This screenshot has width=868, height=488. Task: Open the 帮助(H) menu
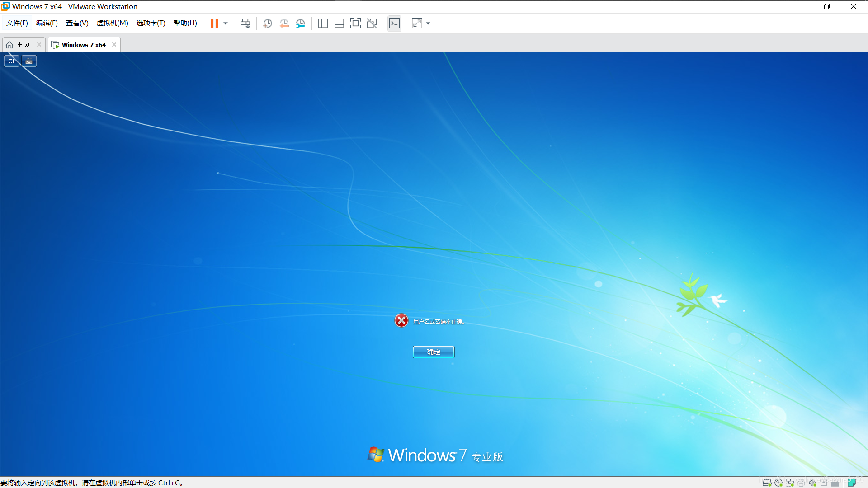coord(185,23)
